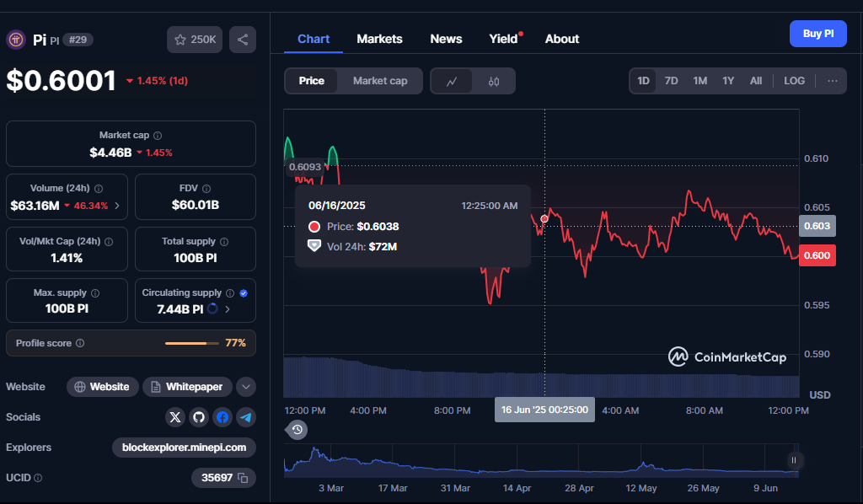863x504 pixels.
Task: Click the #29 rank badge
Action: tap(78, 40)
